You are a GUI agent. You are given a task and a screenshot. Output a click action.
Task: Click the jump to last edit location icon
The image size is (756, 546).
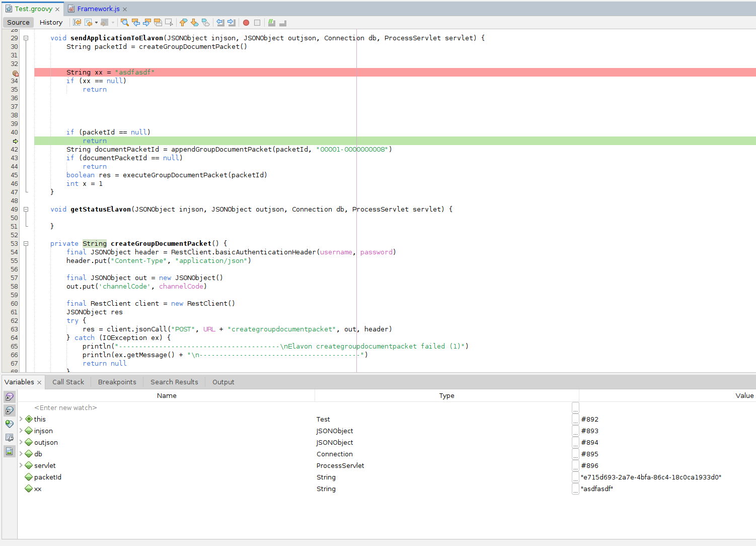click(x=78, y=22)
